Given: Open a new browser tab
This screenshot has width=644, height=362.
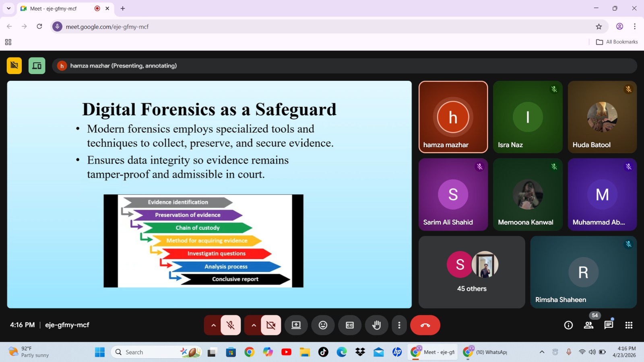Looking at the screenshot, I should (x=123, y=8).
